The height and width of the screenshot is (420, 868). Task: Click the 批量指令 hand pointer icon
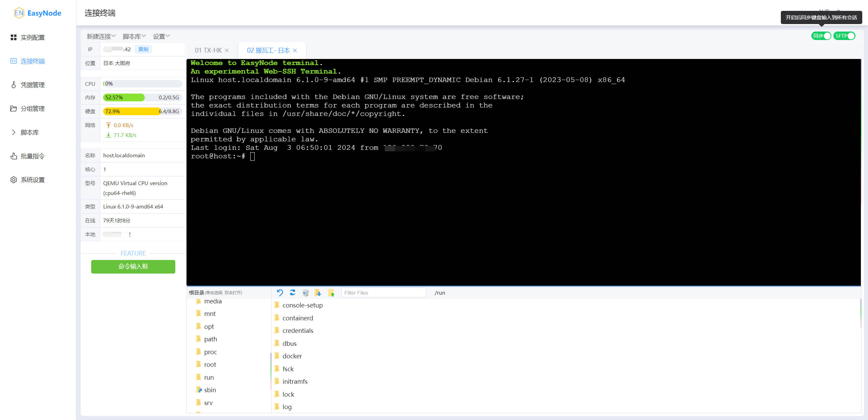click(x=14, y=156)
